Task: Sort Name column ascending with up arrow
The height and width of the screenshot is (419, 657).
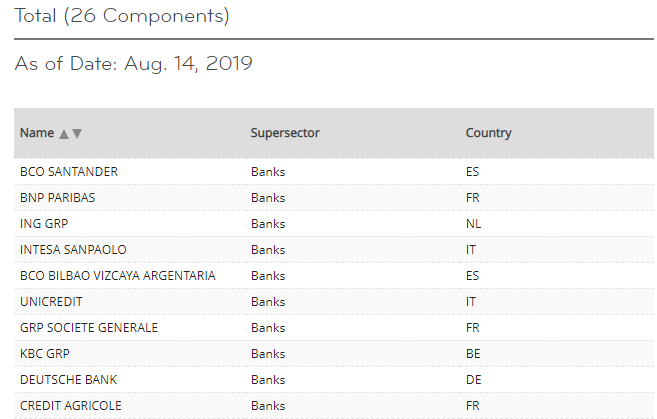Action: pos(64,134)
